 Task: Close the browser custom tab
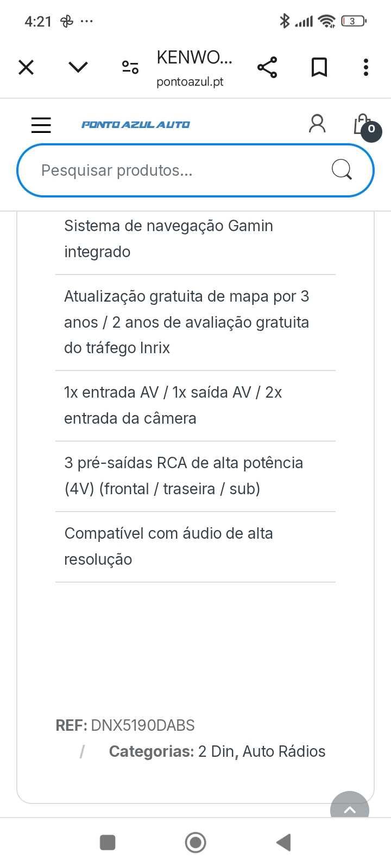coord(26,67)
